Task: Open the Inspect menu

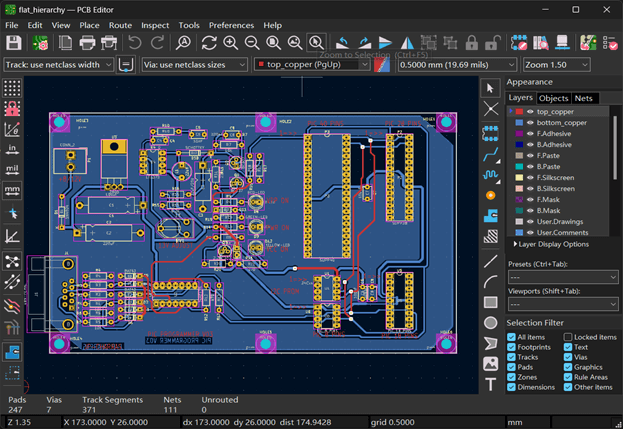Action: (x=154, y=24)
